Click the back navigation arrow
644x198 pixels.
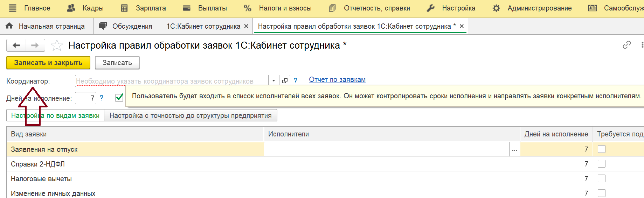[16, 45]
